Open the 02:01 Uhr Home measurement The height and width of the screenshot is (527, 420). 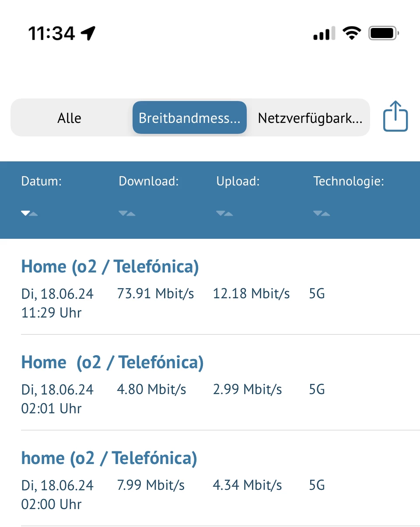click(x=112, y=363)
